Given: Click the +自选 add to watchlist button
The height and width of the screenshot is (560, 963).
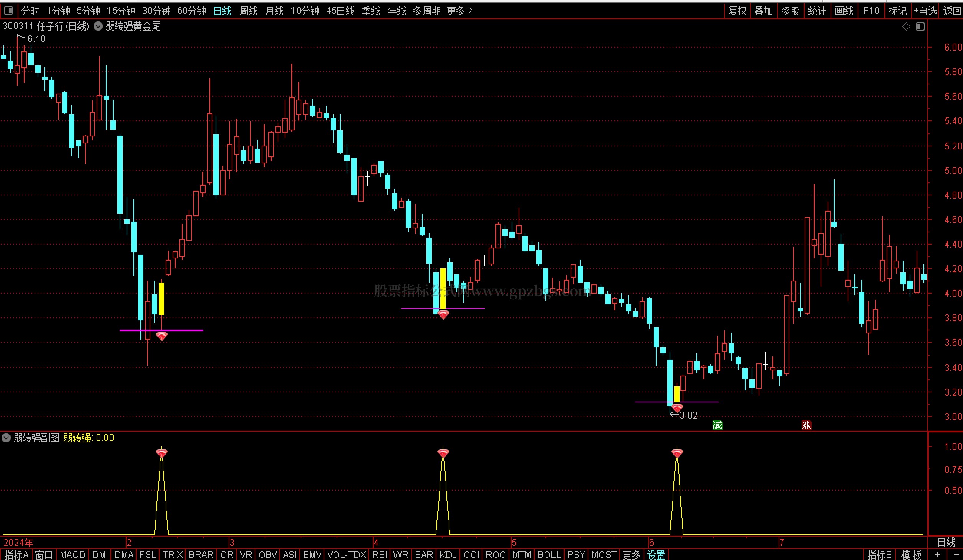Looking at the screenshot, I should (x=925, y=11).
